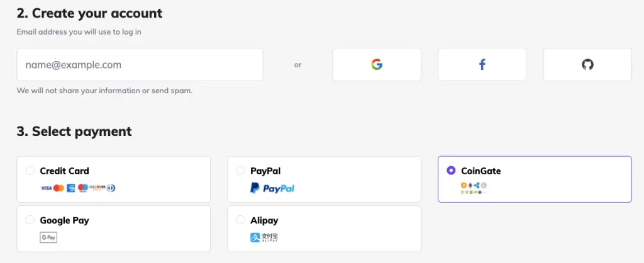644x263 pixels.
Task: Select the PayPal radio button
Action: click(240, 171)
